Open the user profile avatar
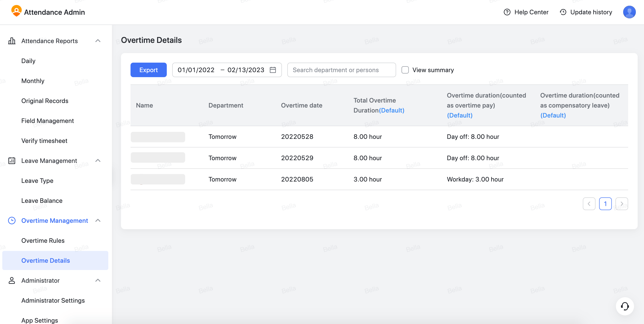644x324 pixels. 629,12
